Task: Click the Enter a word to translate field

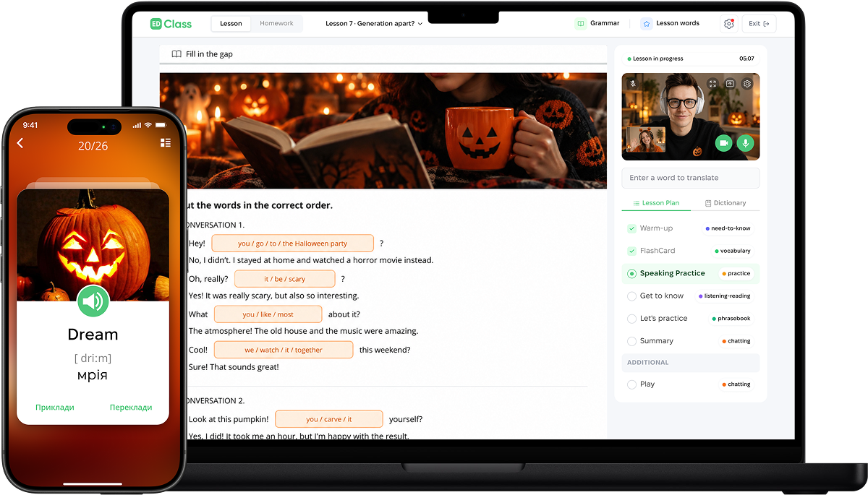Action: tap(691, 178)
